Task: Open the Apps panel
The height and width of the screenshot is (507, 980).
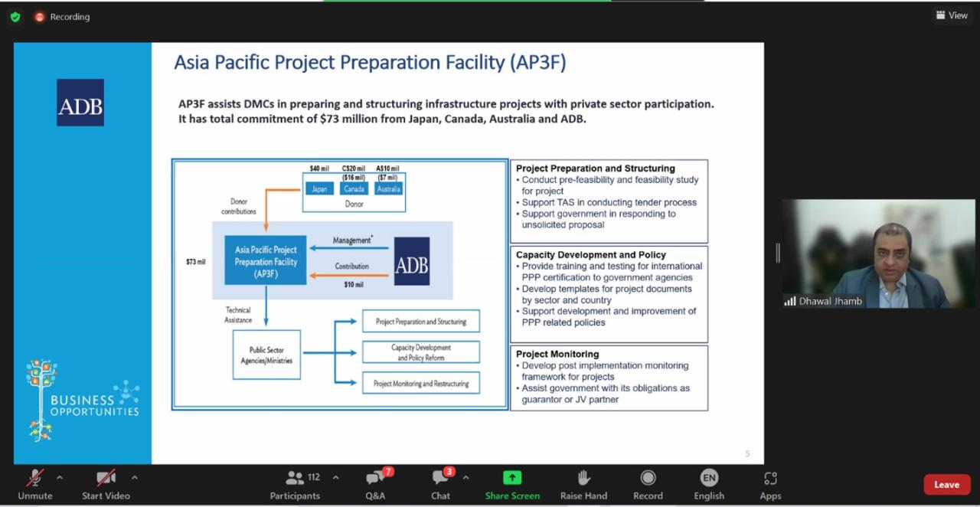Action: click(770, 485)
